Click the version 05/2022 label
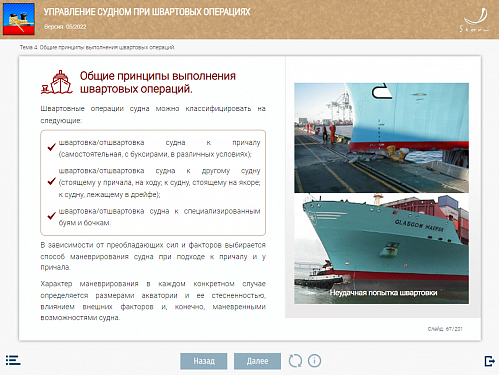Image resolution: width=499 pixels, height=375 pixels. (x=65, y=27)
